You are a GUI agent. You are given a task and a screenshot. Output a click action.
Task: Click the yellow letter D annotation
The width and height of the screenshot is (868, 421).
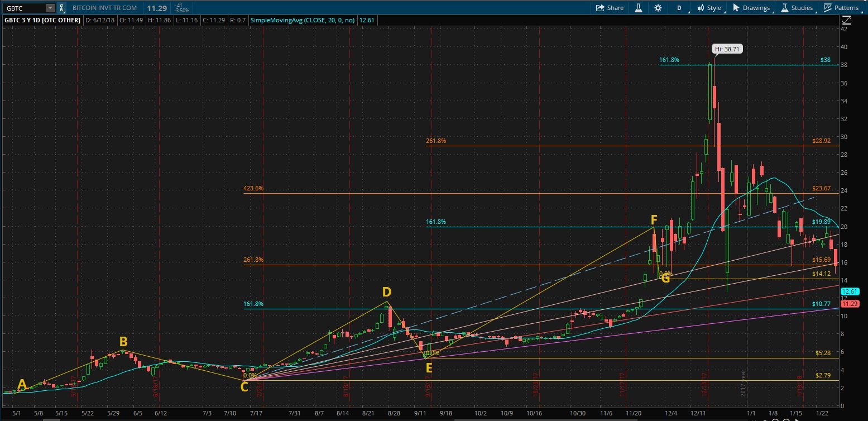[387, 292]
